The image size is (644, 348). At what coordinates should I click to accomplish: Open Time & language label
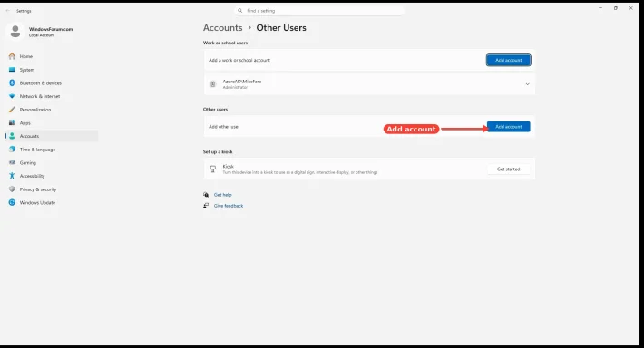pyautogui.click(x=37, y=150)
